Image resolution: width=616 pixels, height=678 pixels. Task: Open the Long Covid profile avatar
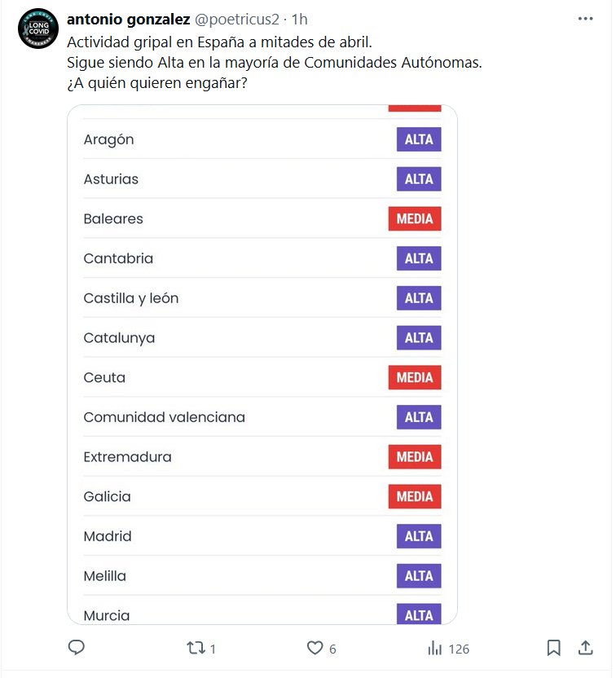(x=38, y=29)
